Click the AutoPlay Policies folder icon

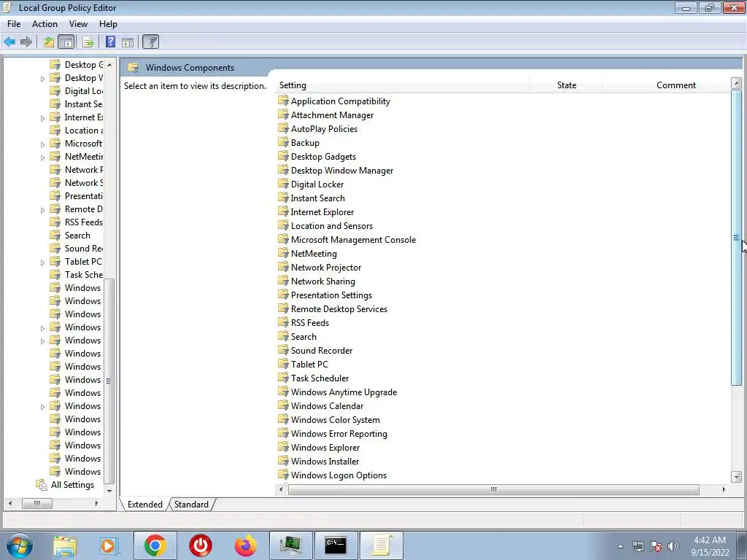pos(284,128)
